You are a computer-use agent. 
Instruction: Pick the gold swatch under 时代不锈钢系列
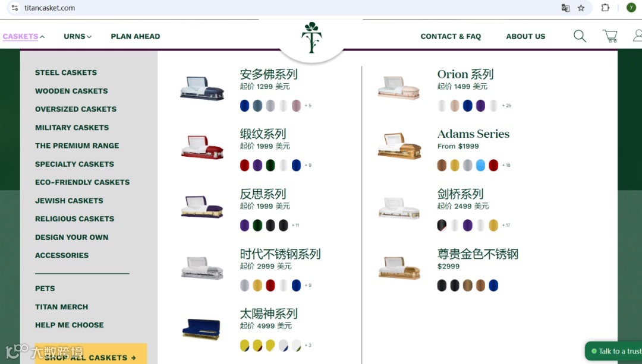257,285
